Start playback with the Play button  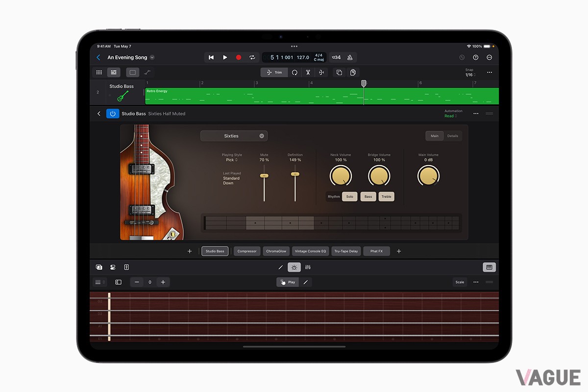[225, 57]
